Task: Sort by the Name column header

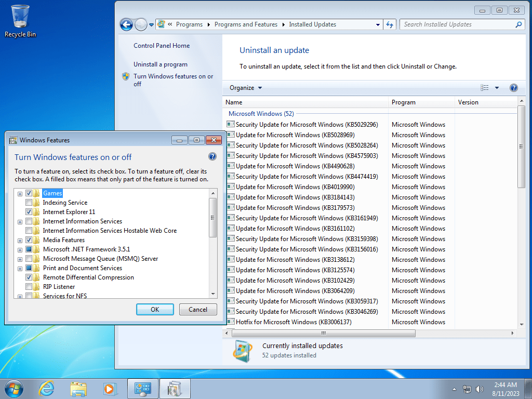Action: (x=305, y=102)
